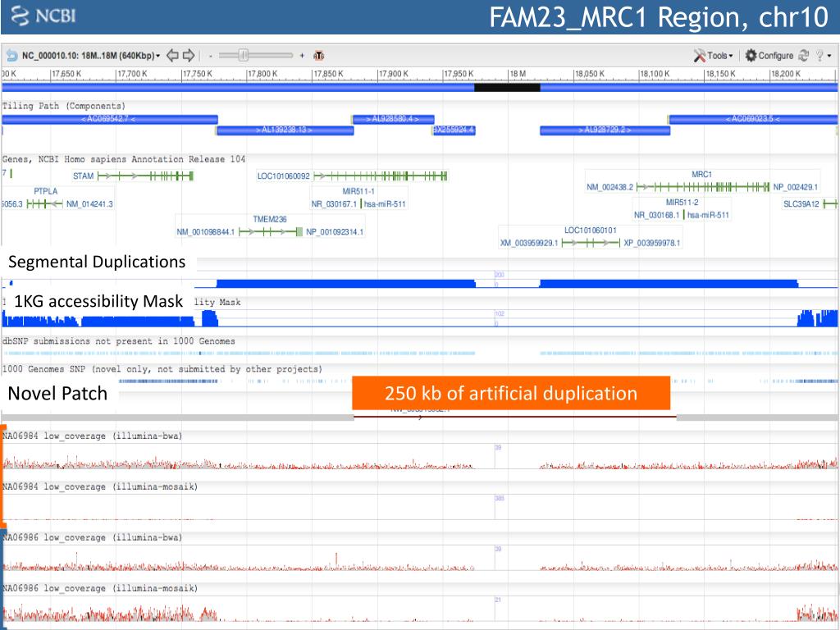Click NA06984 low_coverage (illumina-mosaik) track label
Image resolution: width=840 pixels, height=630 pixels.
coord(99,487)
